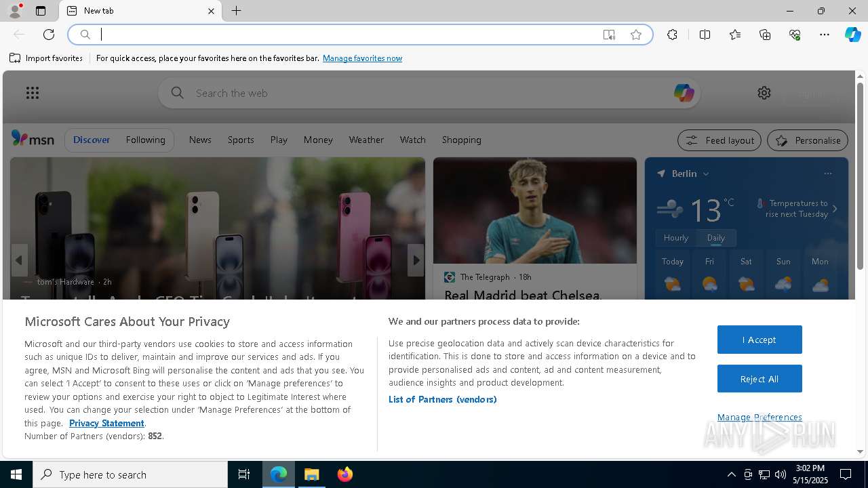Open the Favorites hub icon

pyautogui.click(x=735, y=35)
